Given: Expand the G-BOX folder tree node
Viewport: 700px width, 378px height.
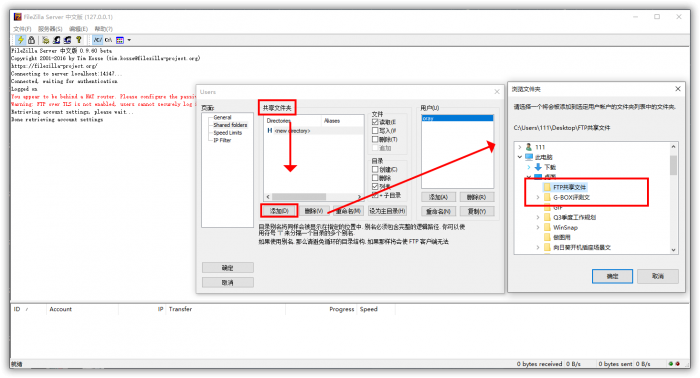Looking at the screenshot, I should [x=538, y=197].
